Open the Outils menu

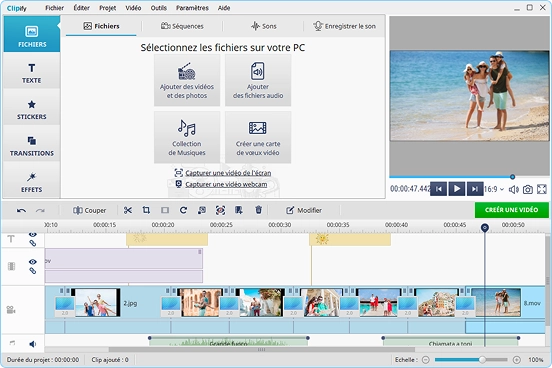[159, 8]
